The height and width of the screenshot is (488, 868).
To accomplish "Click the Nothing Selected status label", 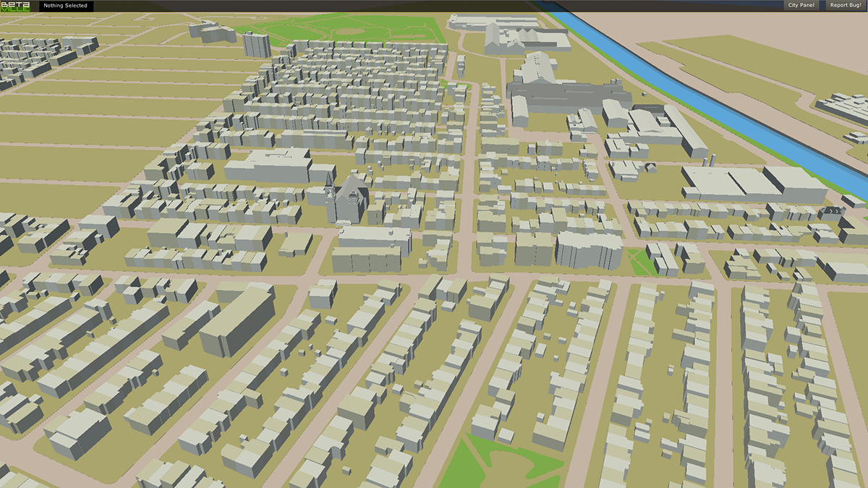I will [65, 6].
